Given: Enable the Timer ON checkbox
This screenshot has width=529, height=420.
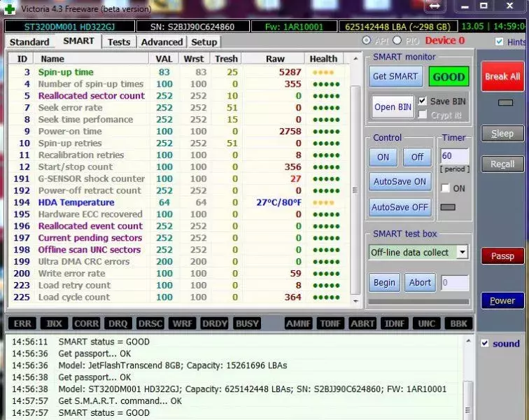Looking at the screenshot, I should 445,188.
